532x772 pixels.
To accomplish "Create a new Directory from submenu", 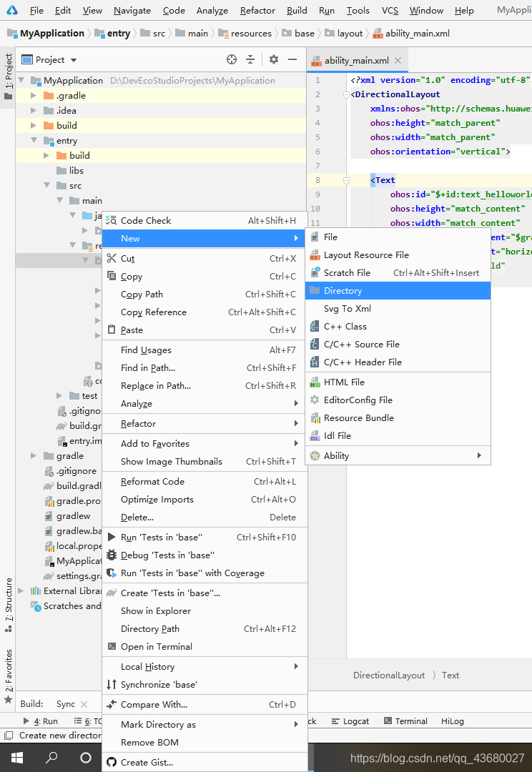I will click(398, 290).
